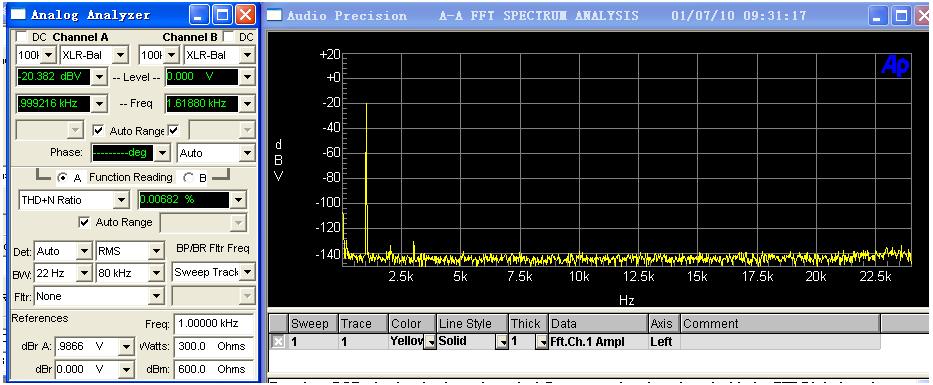Open the Phase Auto mode dropdown
This screenshot has height=385, width=933.
[x=248, y=153]
